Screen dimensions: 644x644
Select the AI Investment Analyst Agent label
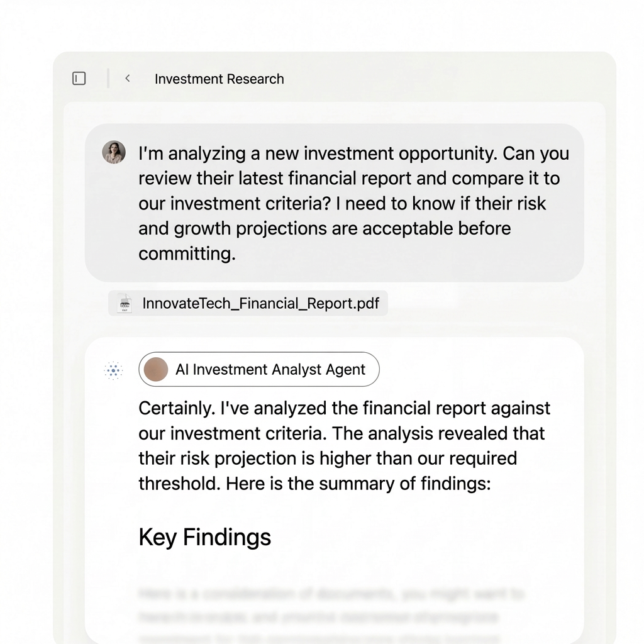coord(270,370)
